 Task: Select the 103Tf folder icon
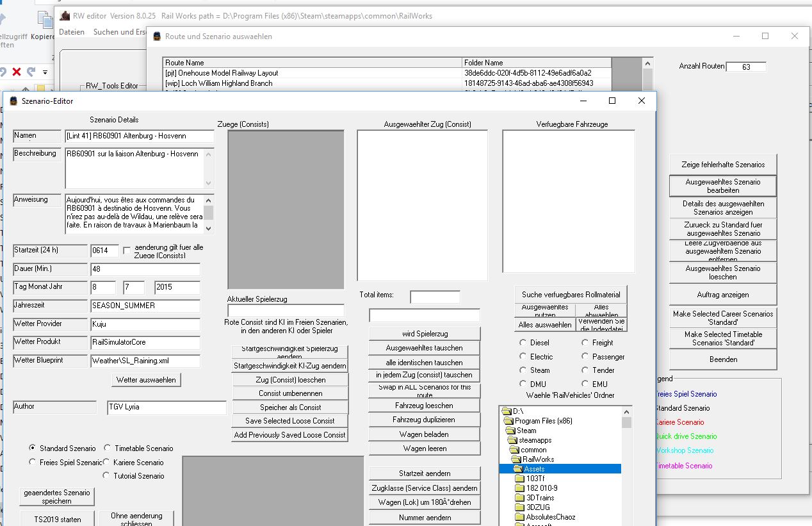click(x=519, y=479)
